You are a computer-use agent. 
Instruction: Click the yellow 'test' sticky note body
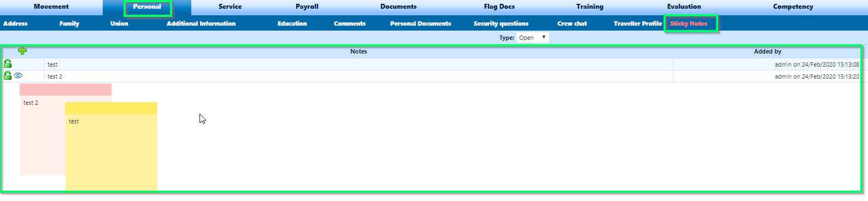point(111,153)
